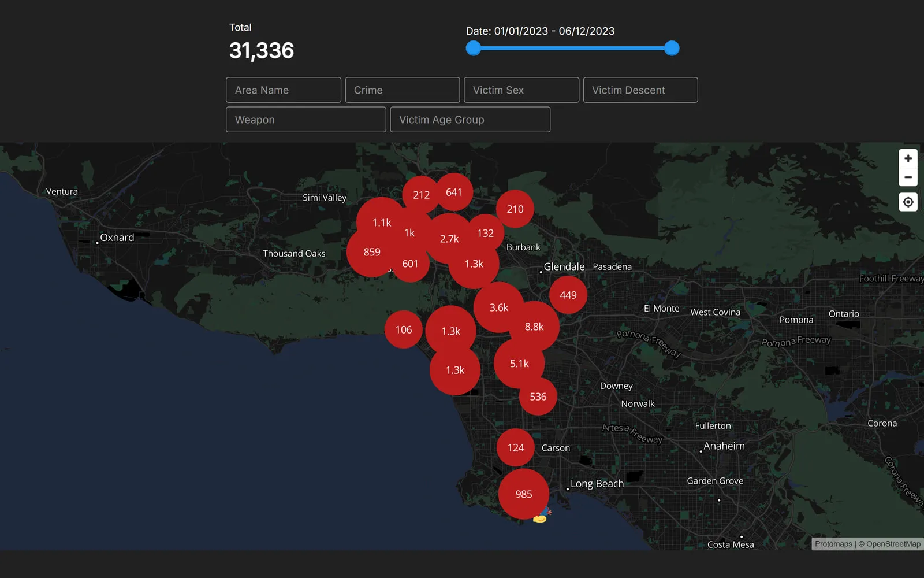Click the 210 cluster marker
This screenshot has height=578, width=924.
515,209
